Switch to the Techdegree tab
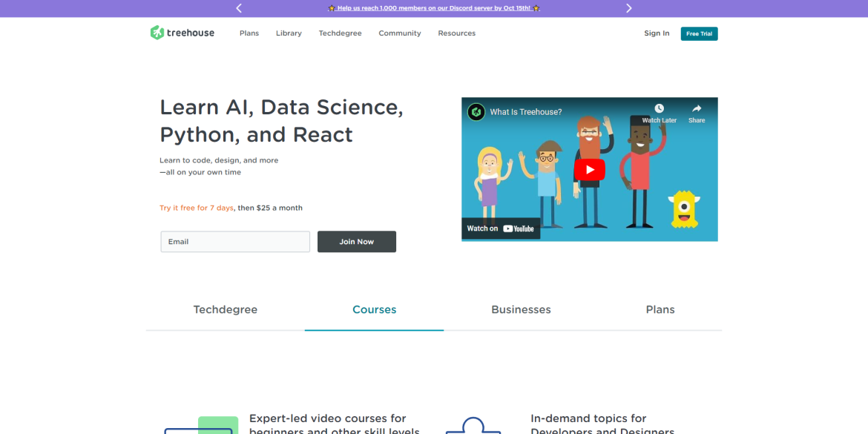The width and height of the screenshot is (868, 434). (226, 310)
